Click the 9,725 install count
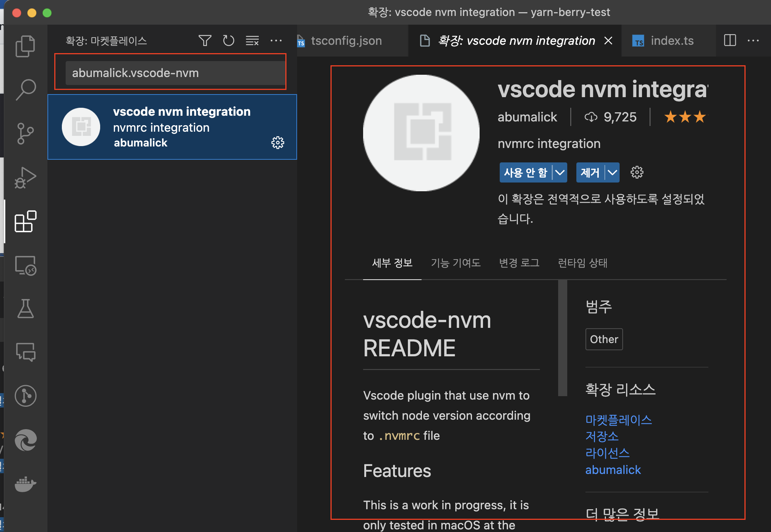The width and height of the screenshot is (771, 532). click(x=620, y=117)
